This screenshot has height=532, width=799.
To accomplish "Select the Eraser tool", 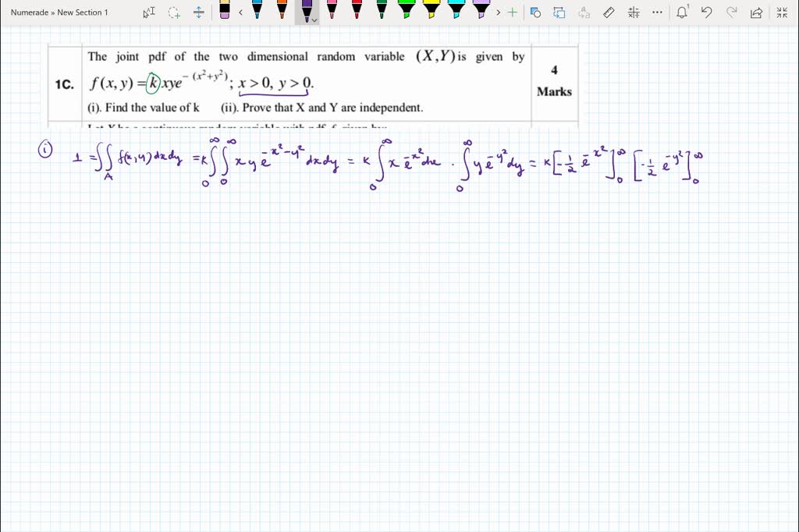I will (224, 12).
